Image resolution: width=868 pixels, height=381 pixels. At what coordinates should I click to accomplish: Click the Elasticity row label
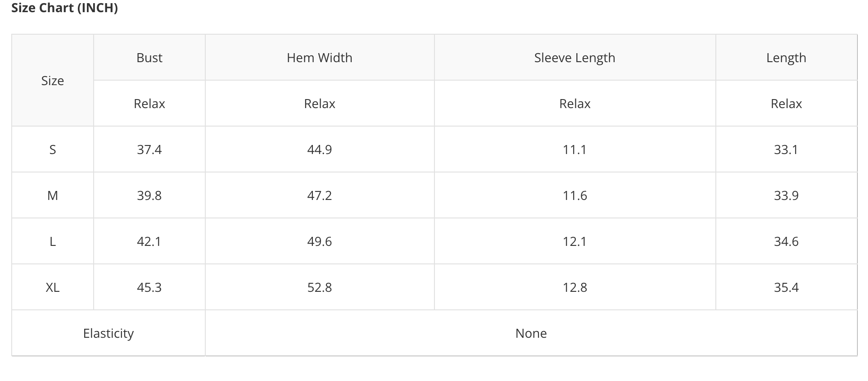click(108, 333)
